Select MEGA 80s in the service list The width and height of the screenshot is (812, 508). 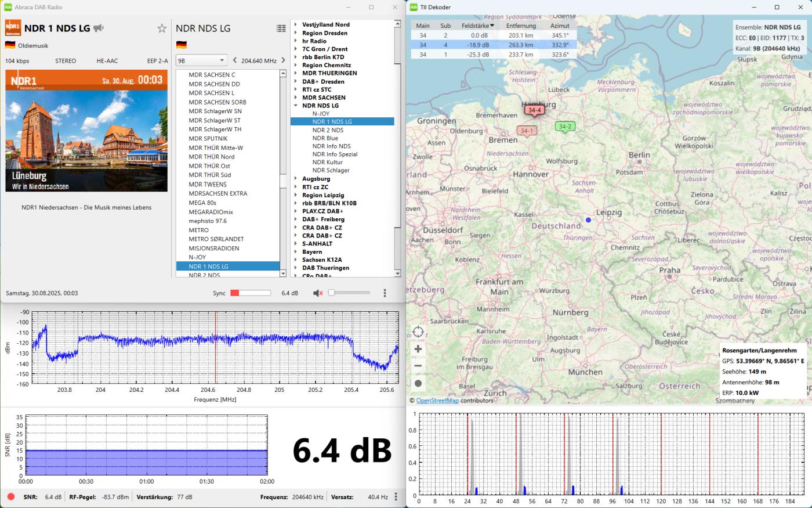click(227, 203)
